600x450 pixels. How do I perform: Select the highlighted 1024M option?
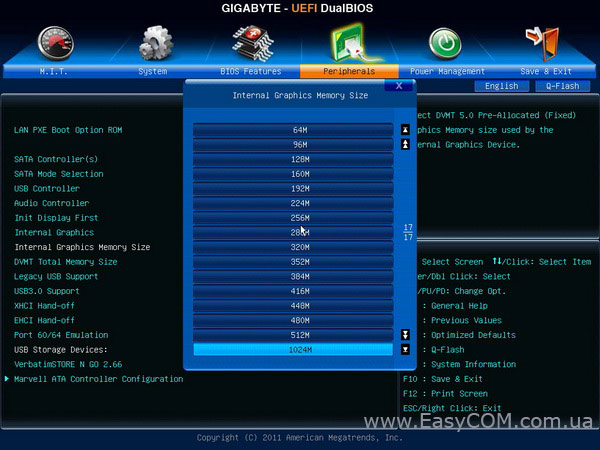tap(293, 350)
